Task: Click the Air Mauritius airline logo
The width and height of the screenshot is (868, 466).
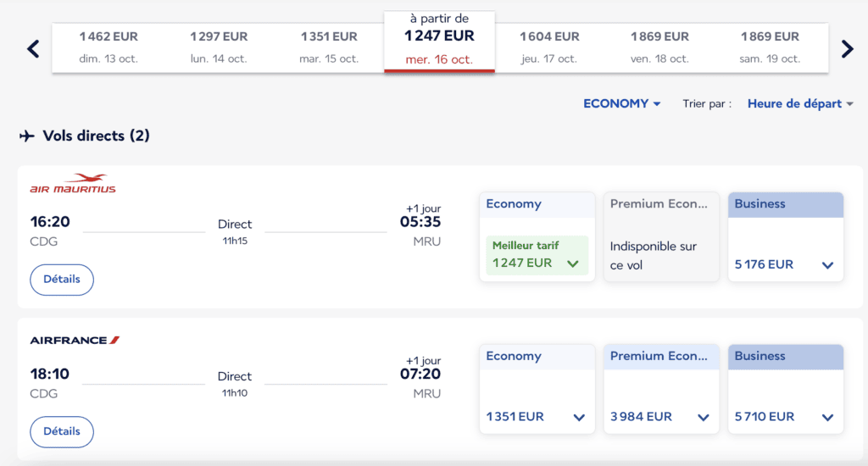Action: coord(73,184)
